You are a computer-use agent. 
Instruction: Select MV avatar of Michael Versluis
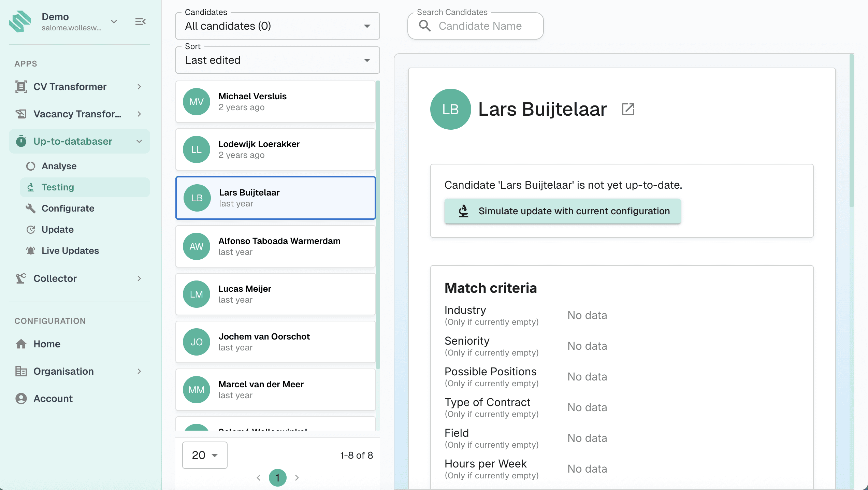[197, 102]
